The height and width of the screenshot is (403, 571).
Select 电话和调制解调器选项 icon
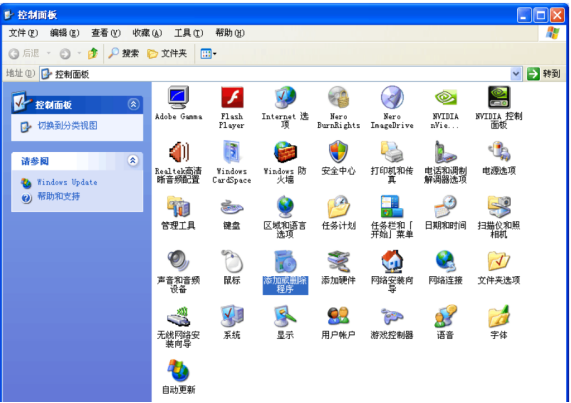pyautogui.click(x=445, y=152)
